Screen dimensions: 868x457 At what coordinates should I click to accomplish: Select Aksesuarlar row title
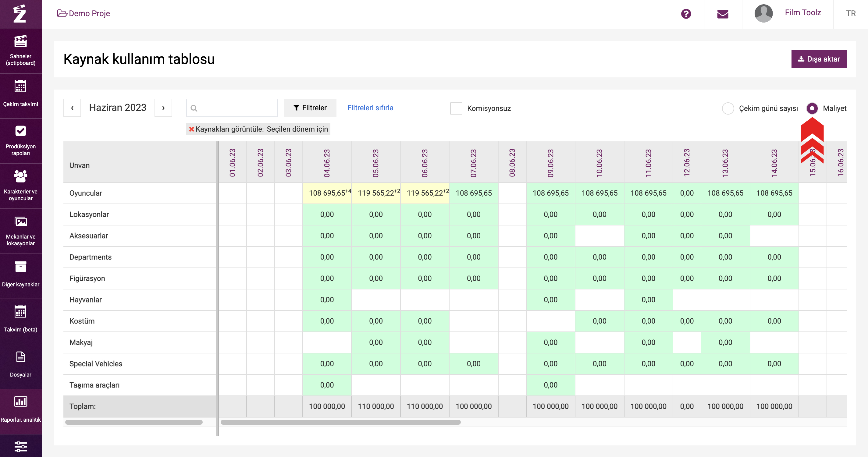click(89, 236)
